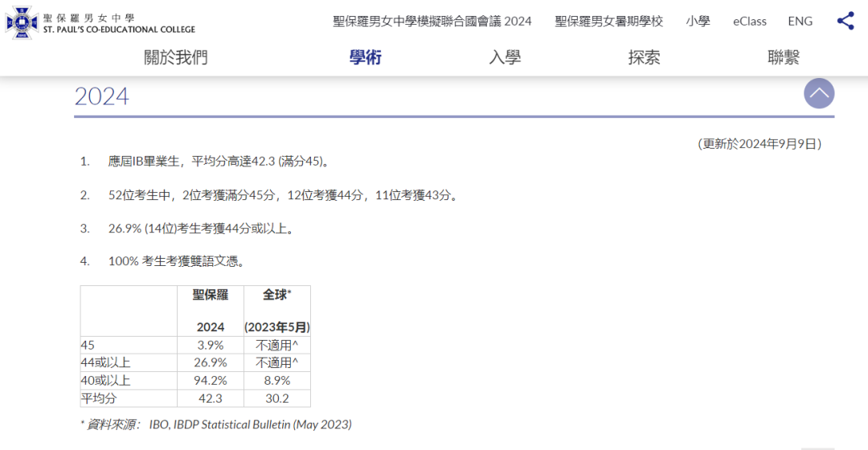
Task: Open the share icon in header
Action: pos(845,22)
